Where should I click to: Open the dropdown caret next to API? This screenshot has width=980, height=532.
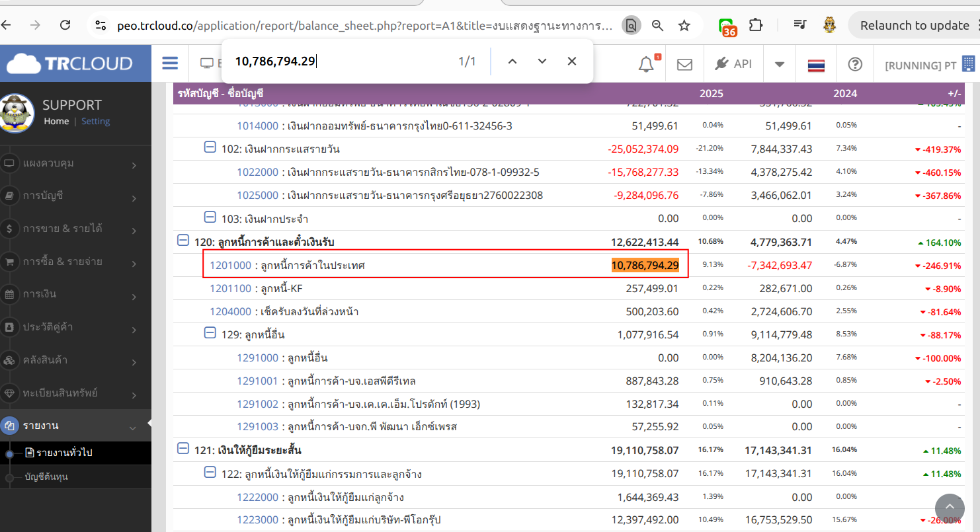pos(780,64)
